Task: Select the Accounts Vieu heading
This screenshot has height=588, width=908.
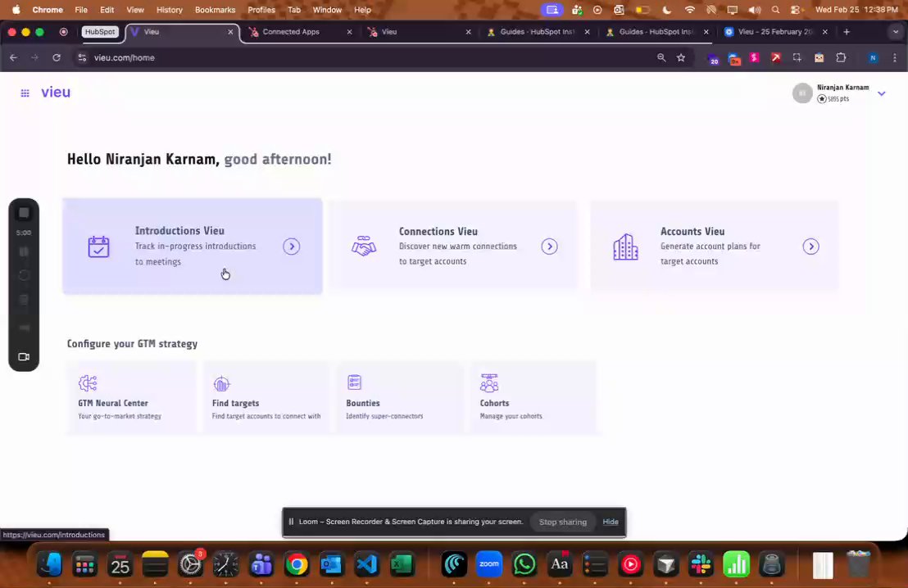Action: (692, 231)
